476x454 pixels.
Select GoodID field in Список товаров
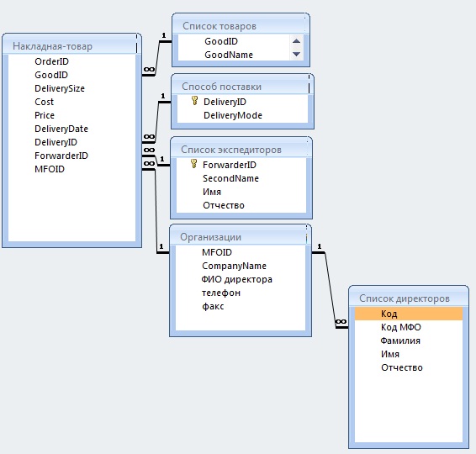tap(234, 41)
